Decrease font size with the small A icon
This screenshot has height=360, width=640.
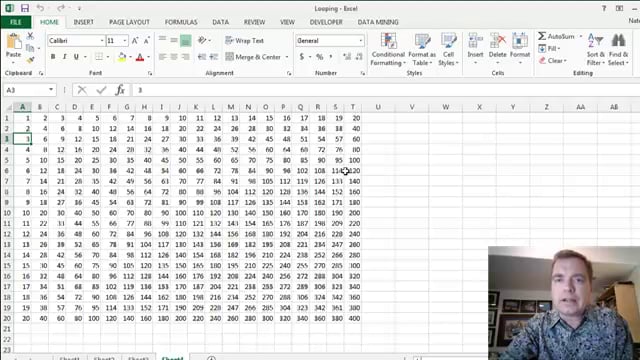click(x=147, y=40)
